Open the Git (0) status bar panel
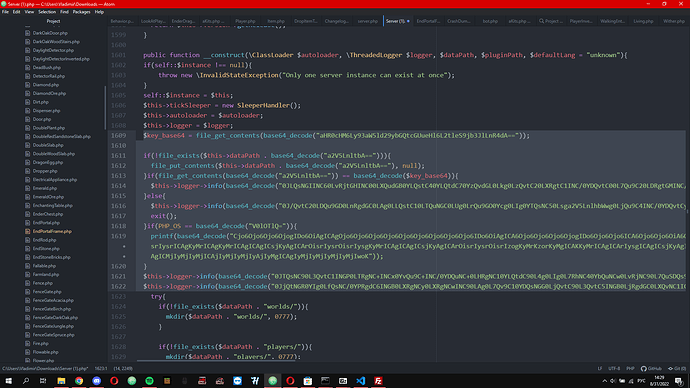The height and width of the screenshot is (388, 690). tap(677, 369)
